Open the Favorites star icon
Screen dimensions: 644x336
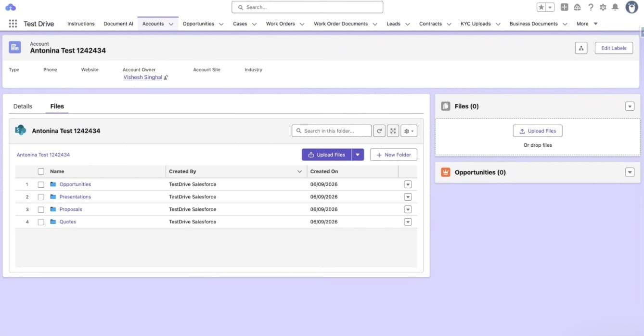pos(541,7)
